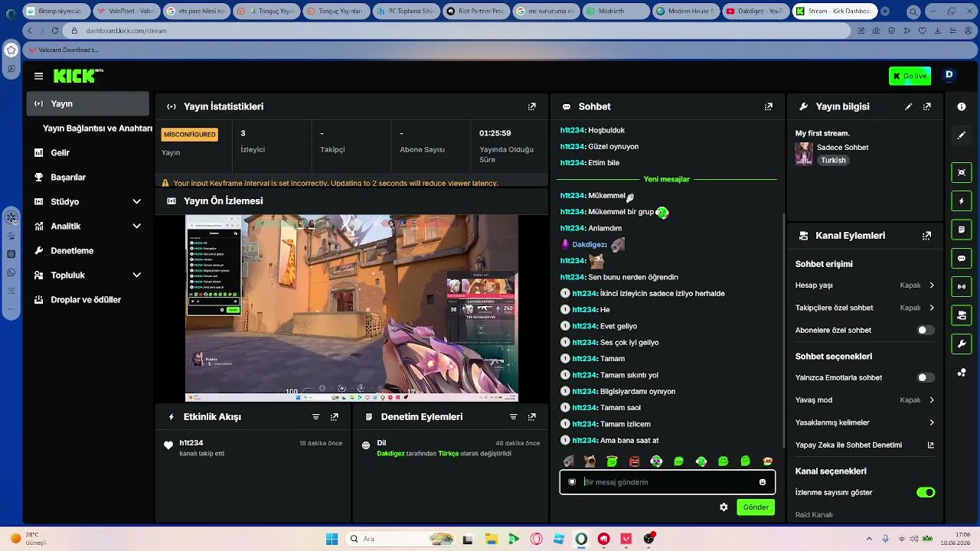Viewport: 980px width, 551px height.
Task: Open the chat settings gear icon
Action: coord(724,507)
